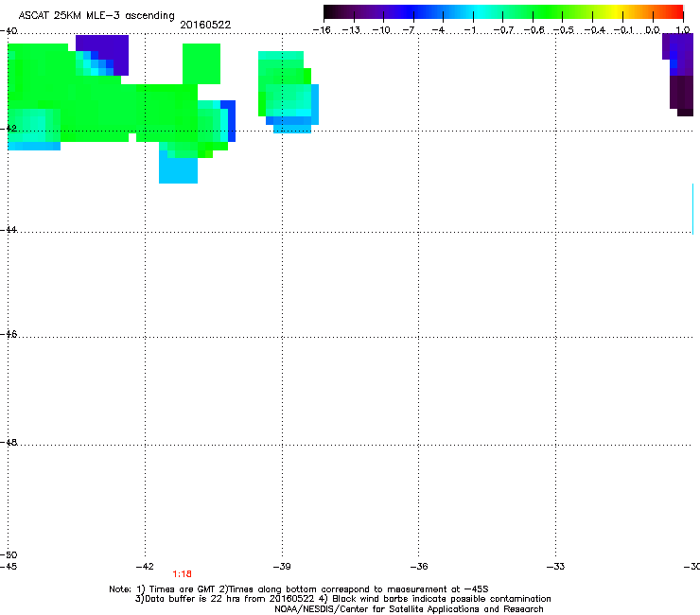Click the "-1" color bar label

[x=469, y=30]
